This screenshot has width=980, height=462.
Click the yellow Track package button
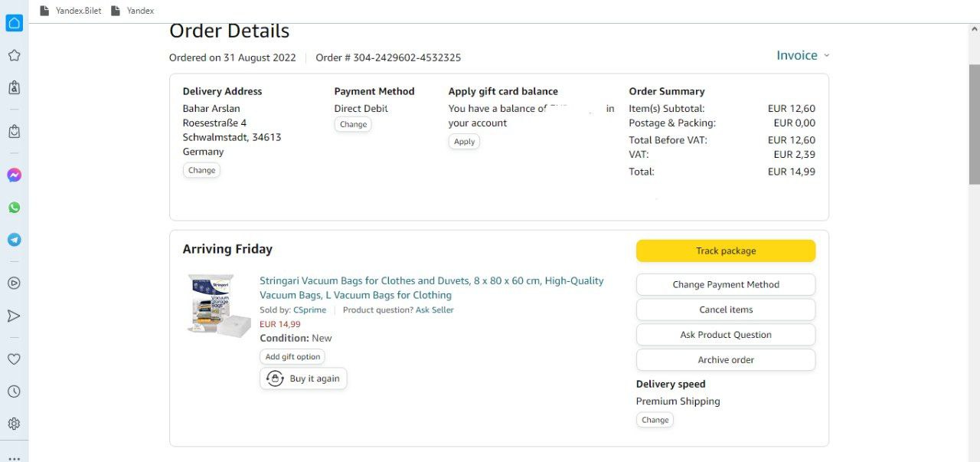[725, 251]
